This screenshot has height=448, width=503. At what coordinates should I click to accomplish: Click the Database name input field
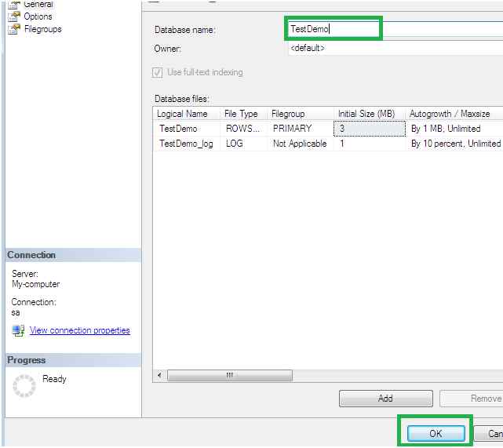[395, 29]
